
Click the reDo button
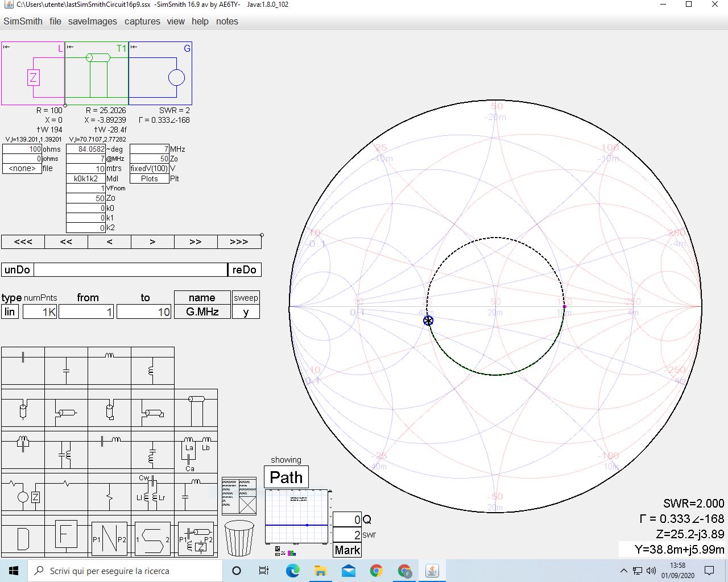point(244,269)
